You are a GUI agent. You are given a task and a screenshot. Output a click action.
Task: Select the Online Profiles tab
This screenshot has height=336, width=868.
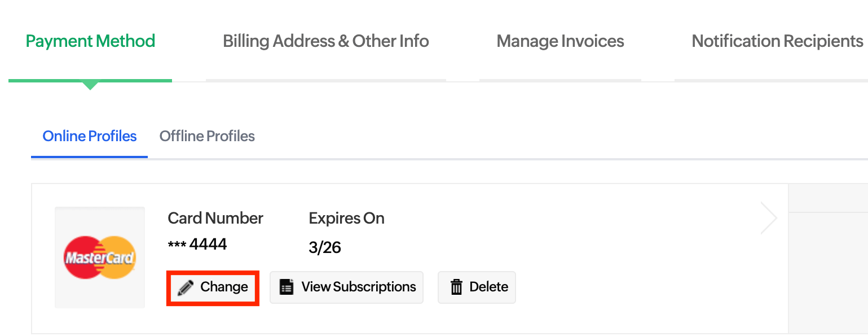pos(89,136)
